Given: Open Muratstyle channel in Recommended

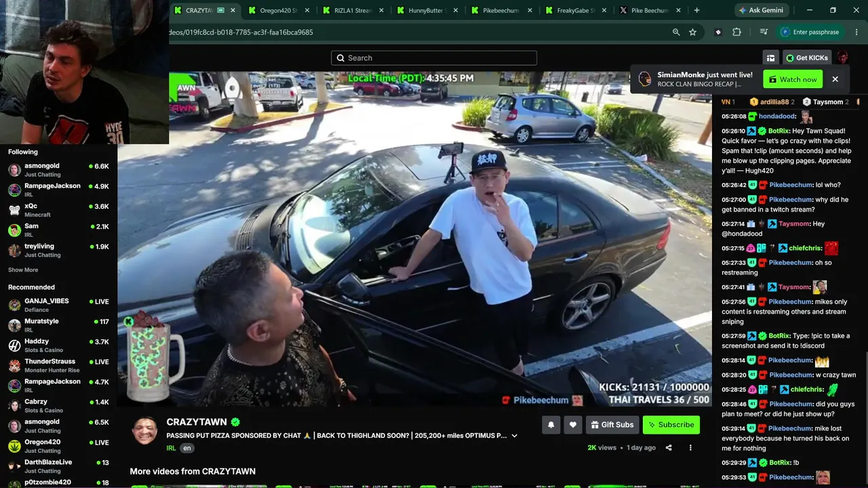Looking at the screenshot, I should pos(58,325).
